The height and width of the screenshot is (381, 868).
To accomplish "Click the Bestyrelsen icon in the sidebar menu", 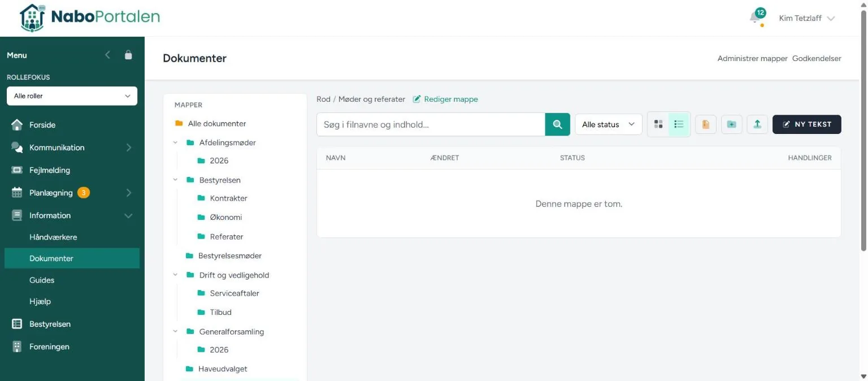I will pyautogui.click(x=17, y=324).
